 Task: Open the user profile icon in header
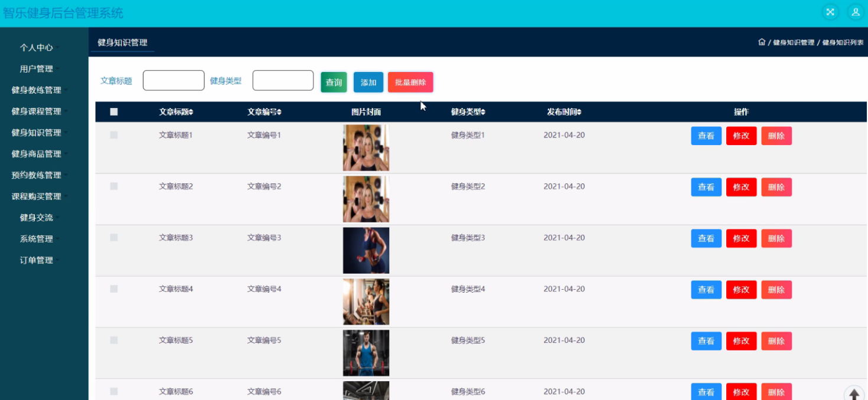click(855, 12)
